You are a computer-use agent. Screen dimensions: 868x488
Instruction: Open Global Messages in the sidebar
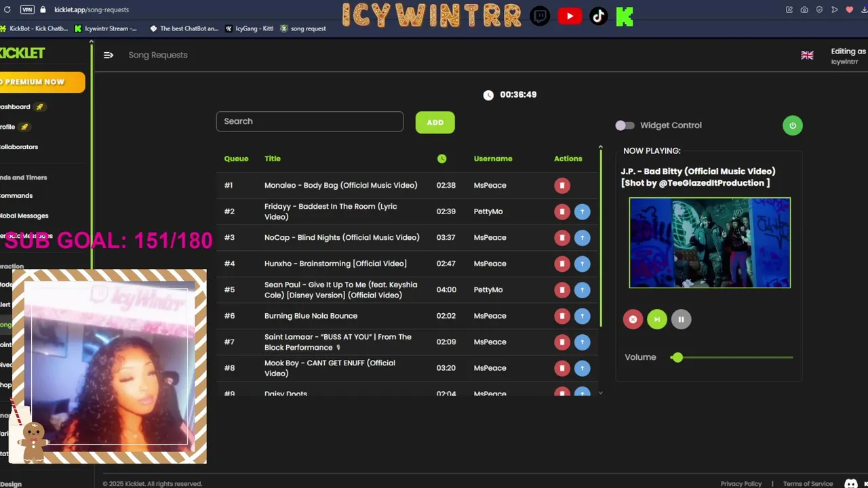point(24,216)
